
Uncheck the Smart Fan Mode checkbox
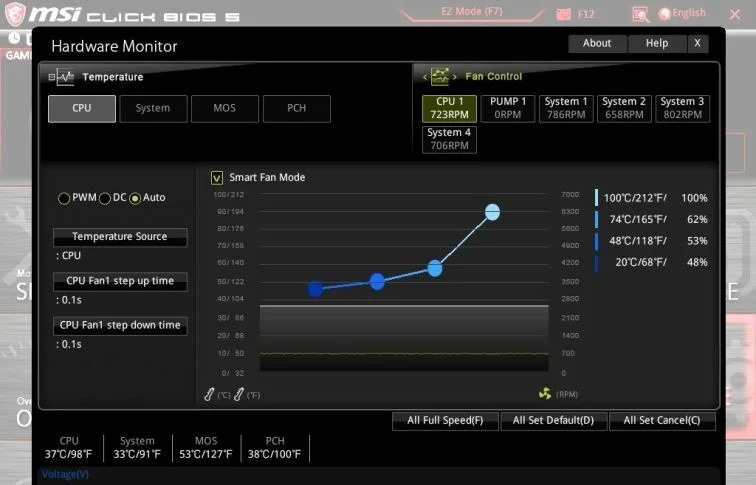(x=217, y=177)
